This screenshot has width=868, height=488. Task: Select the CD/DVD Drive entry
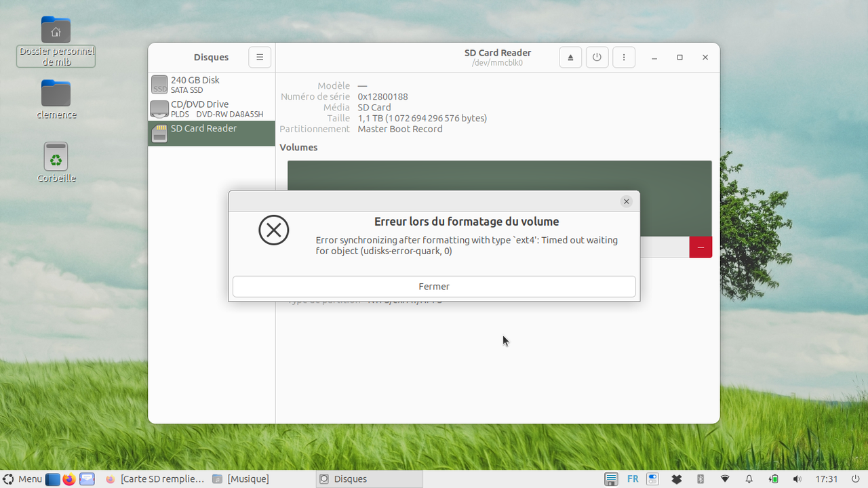pyautogui.click(x=212, y=109)
